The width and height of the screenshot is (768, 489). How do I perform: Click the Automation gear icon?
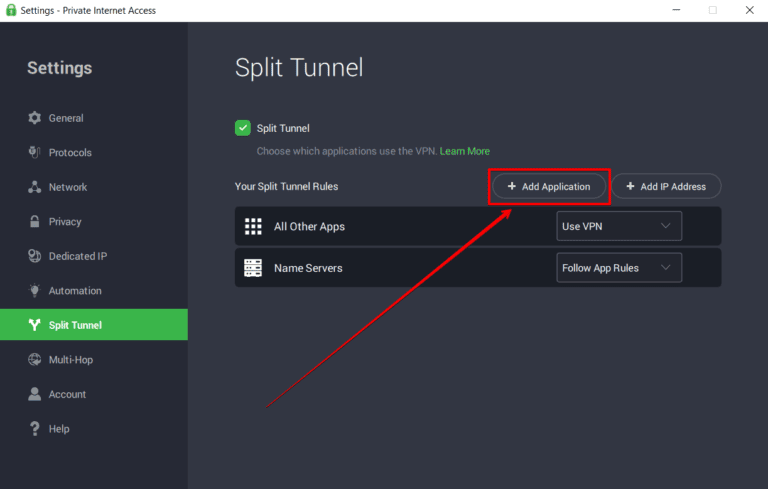35,291
